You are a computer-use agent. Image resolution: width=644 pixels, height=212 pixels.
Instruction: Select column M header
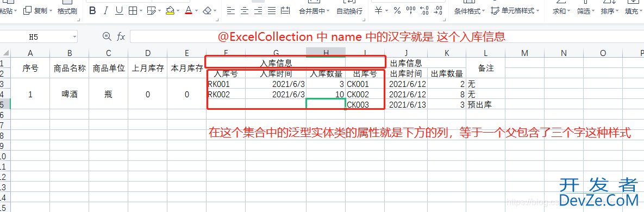524,53
